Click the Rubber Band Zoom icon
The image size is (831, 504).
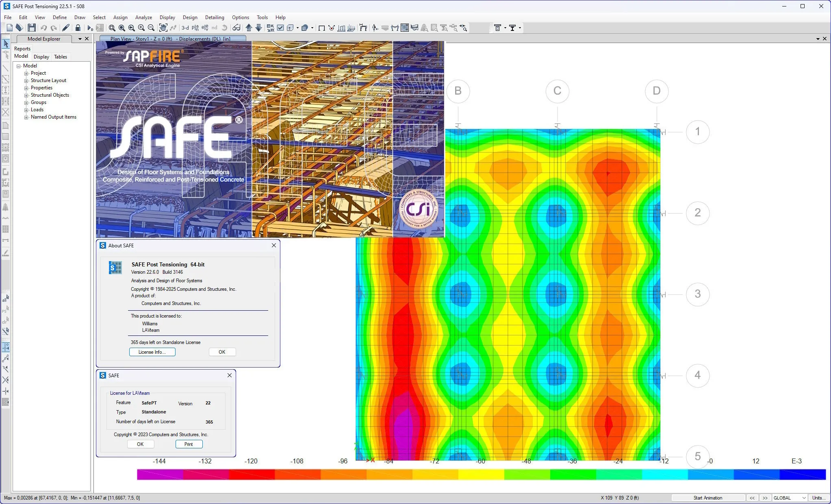pos(112,28)
